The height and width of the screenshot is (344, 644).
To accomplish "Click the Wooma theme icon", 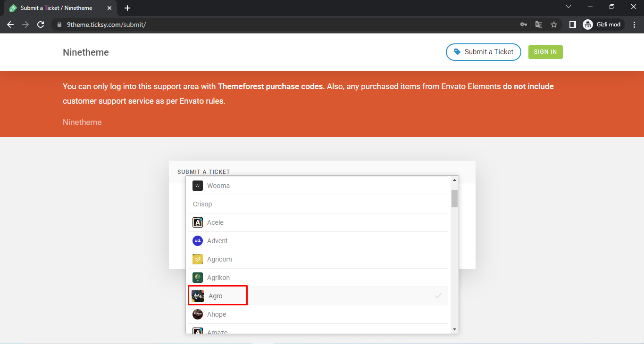I will tap(198, 186).
